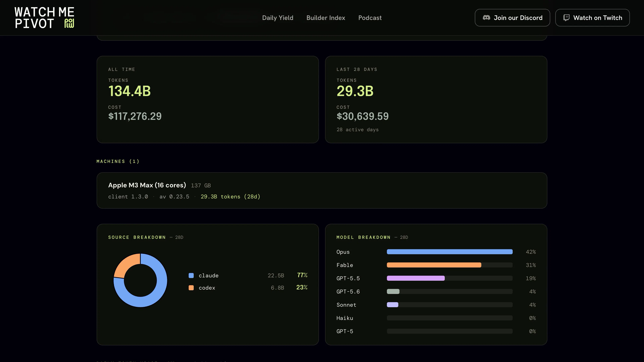Click the Source Breakdown heading
644x362 pixels.
click(137, 237)
